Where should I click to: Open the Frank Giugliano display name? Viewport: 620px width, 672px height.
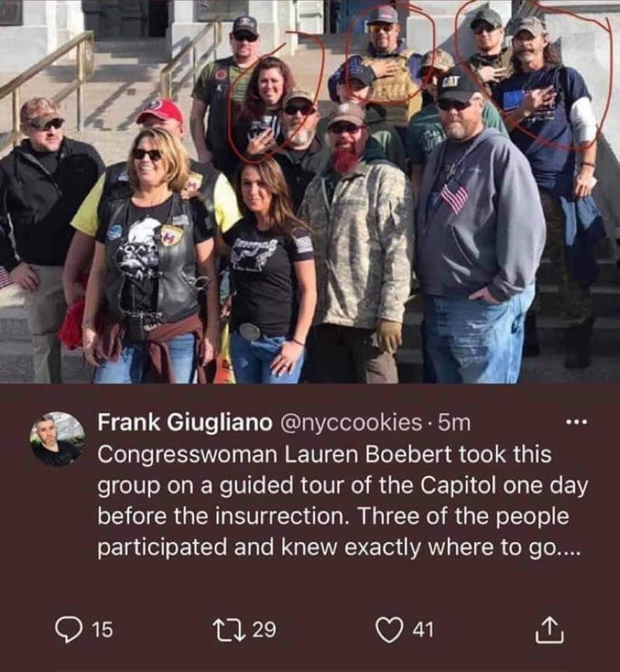(x=185, y=423)
